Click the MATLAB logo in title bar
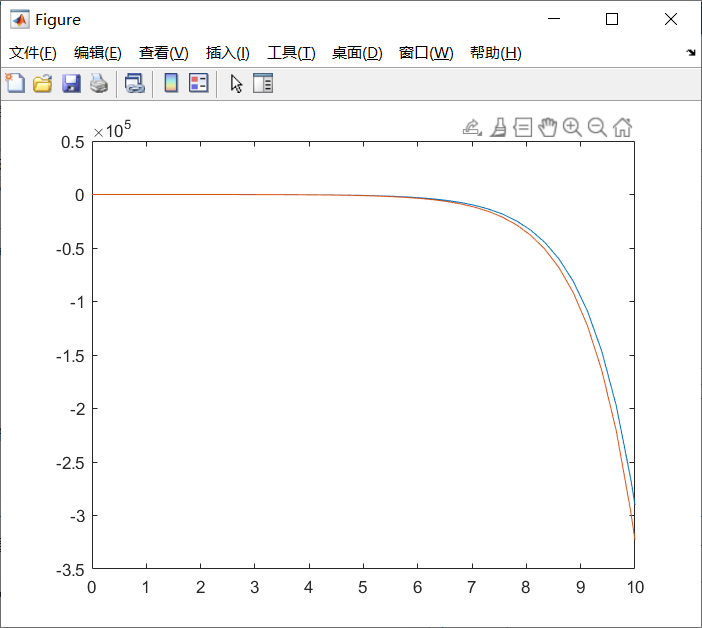Viewport: 702px width, 628px height. coord(20,20)
